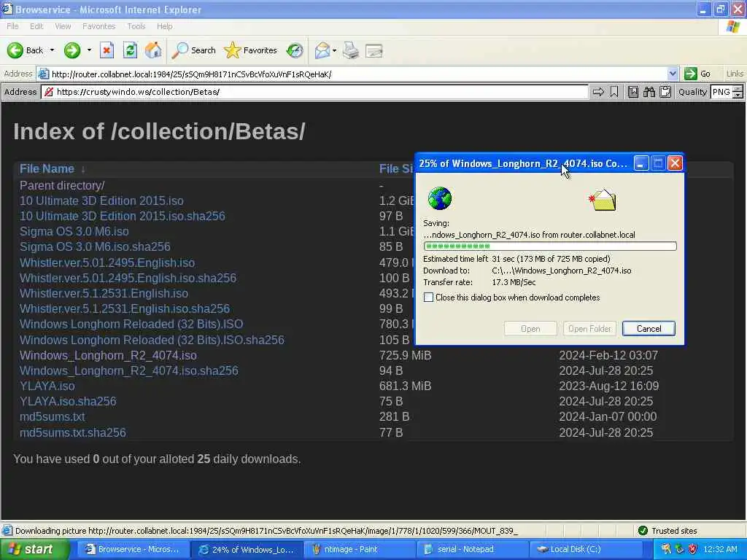Open the Parent directory/ link
The height and width of the screenshot is (560, 747).
(x=62, y=185)
